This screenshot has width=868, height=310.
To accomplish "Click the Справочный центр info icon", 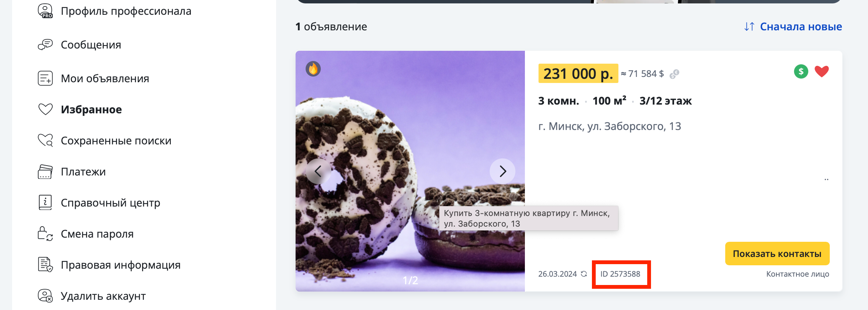I will (45, 203).
